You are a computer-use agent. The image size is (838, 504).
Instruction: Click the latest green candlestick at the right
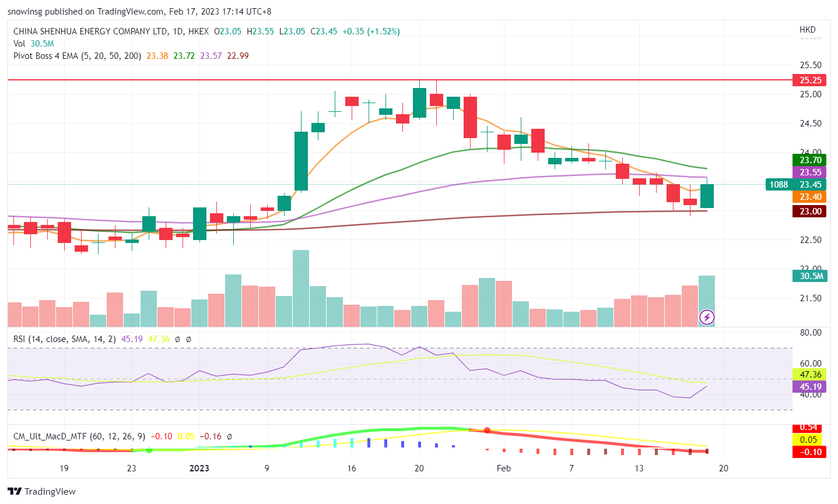(x=707, y=196)
